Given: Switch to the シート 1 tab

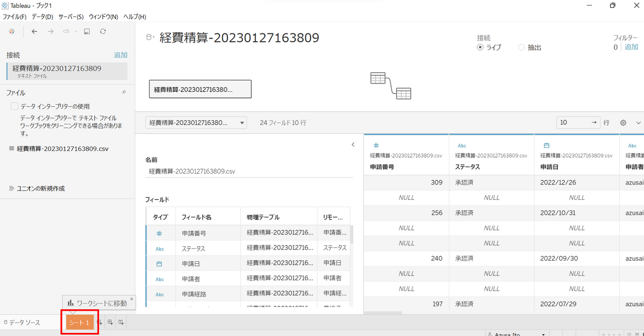Looking at the screenshot, I should coord(79,323).
